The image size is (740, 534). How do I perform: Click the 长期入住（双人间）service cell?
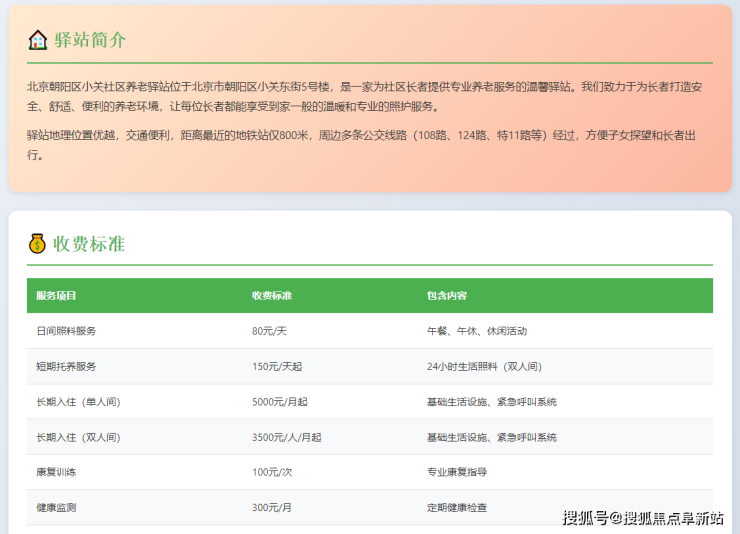point(78,437)
